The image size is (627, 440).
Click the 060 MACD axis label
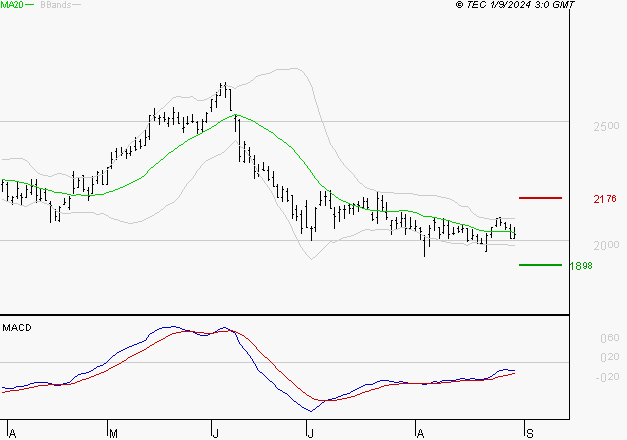pyautogui.click(x=610, y=338)
